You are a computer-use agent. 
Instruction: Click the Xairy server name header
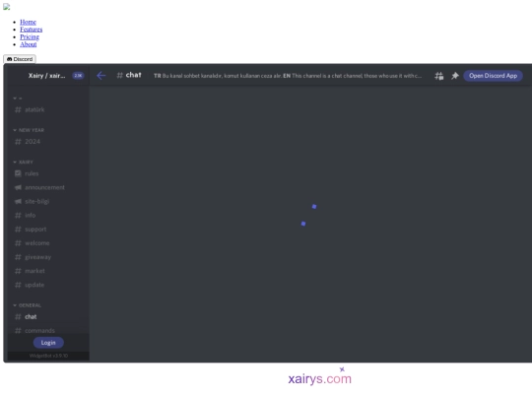(x=47, y=75)
